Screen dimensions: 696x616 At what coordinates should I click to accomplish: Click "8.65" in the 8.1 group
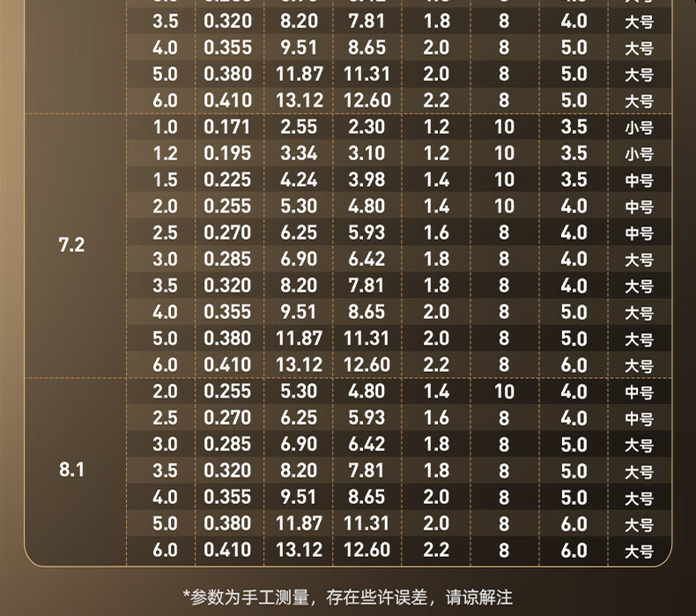click(x=367, y=497)
